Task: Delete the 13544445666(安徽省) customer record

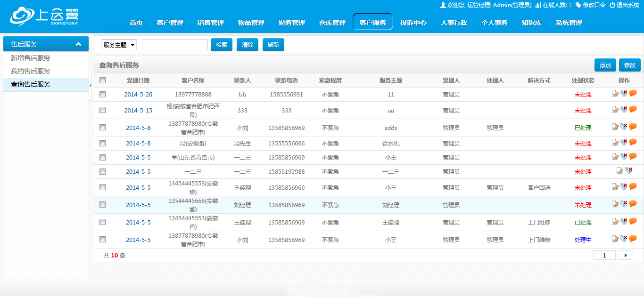Action: (623, 204)
